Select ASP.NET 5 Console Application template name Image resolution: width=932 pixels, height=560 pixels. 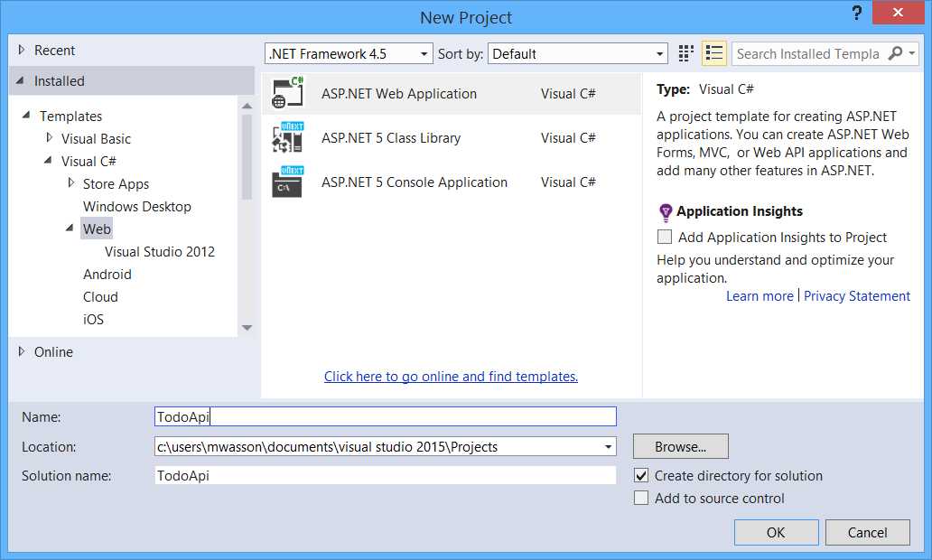415,182
